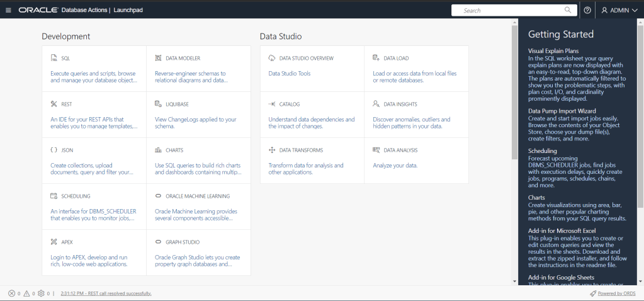Click the errors count status icon

tap(11, 293)
